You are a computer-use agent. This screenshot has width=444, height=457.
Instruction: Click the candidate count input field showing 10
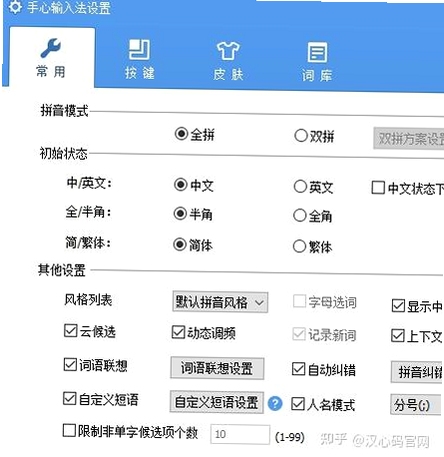pyautogui.click(x=240, y=434)
